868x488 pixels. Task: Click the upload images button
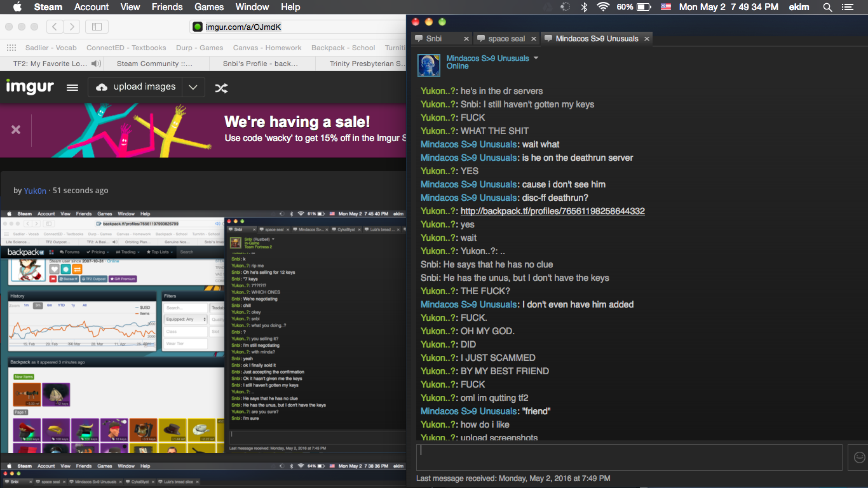135,87
